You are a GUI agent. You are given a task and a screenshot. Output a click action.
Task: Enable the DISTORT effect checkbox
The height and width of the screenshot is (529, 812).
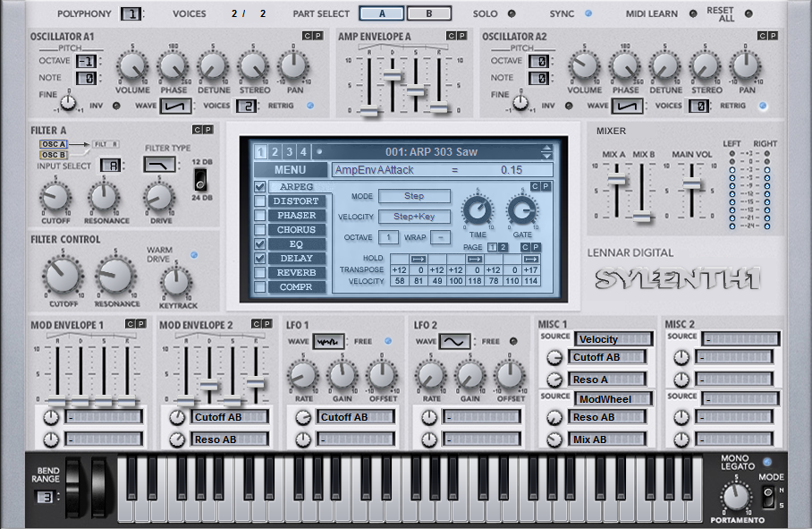[260, 201]
